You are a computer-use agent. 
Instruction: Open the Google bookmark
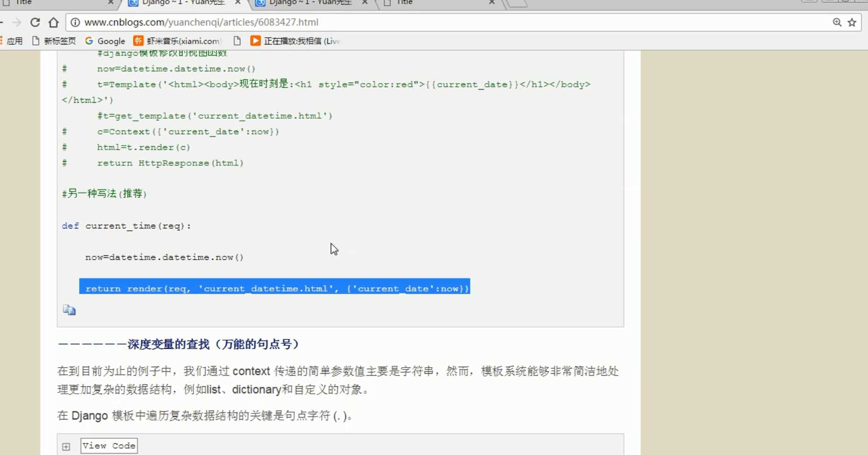tap(105, 41)
